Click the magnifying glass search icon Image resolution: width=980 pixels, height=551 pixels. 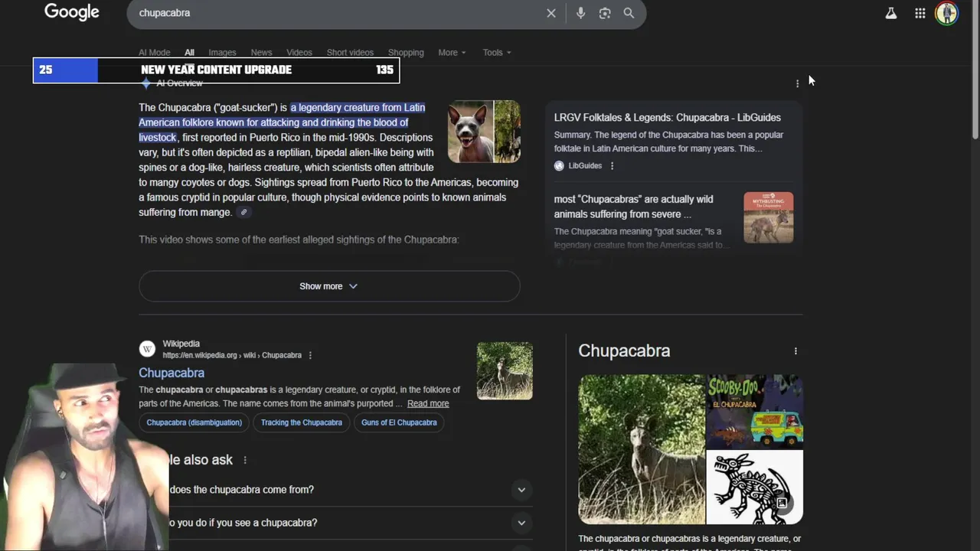[629, 13]
